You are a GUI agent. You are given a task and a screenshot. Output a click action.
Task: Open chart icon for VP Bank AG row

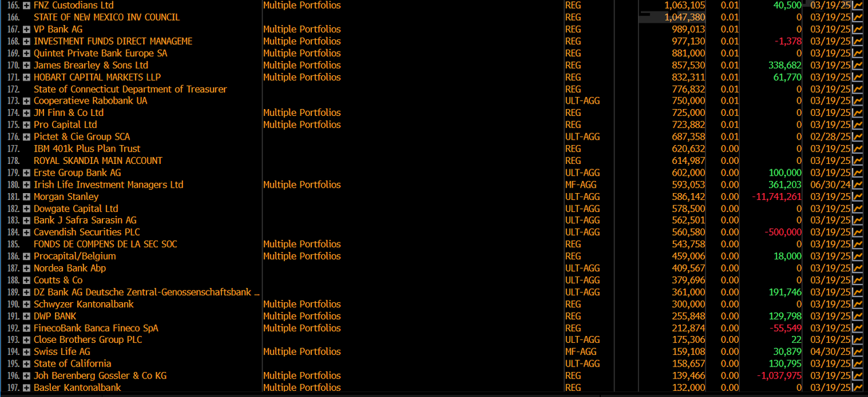[x=857, y=29]
